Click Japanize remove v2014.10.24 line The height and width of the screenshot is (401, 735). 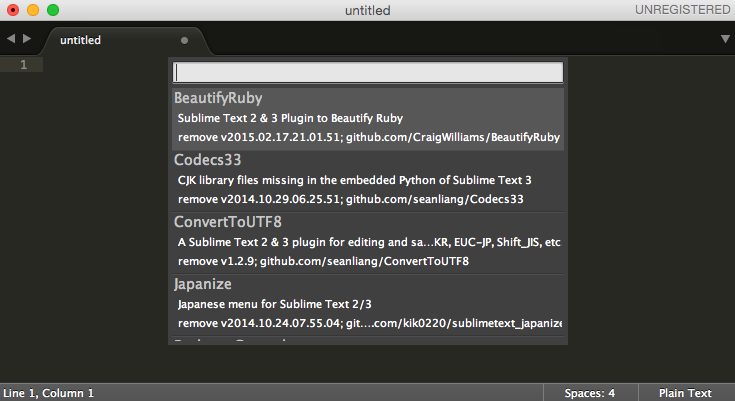(x=370, y=323)
